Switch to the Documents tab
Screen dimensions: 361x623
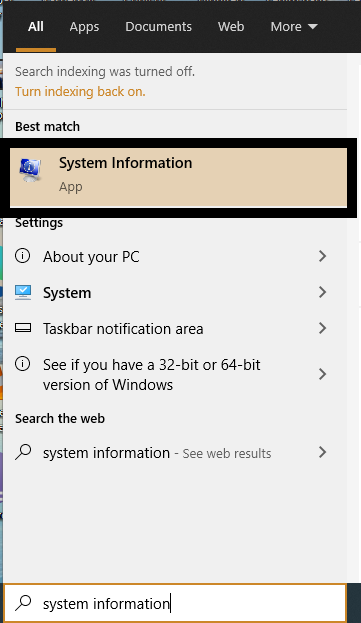tap(158, 27)
